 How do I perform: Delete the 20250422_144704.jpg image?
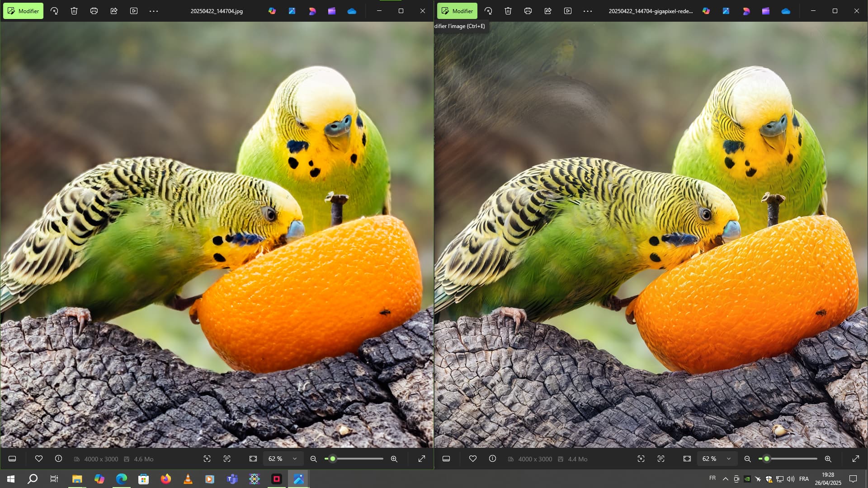pyautogui.click(x=74, y=11)
